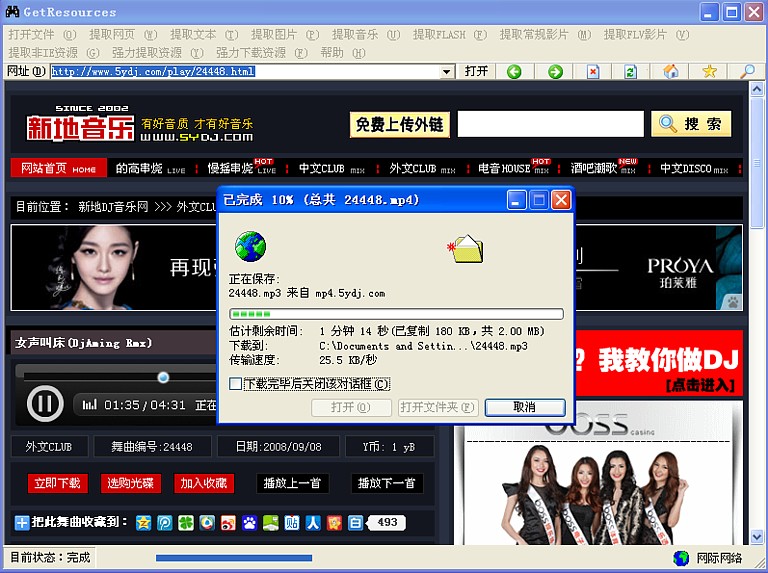Click the PROYA advertisement banner
768x573 pixels.
click(x=660, y=267)
